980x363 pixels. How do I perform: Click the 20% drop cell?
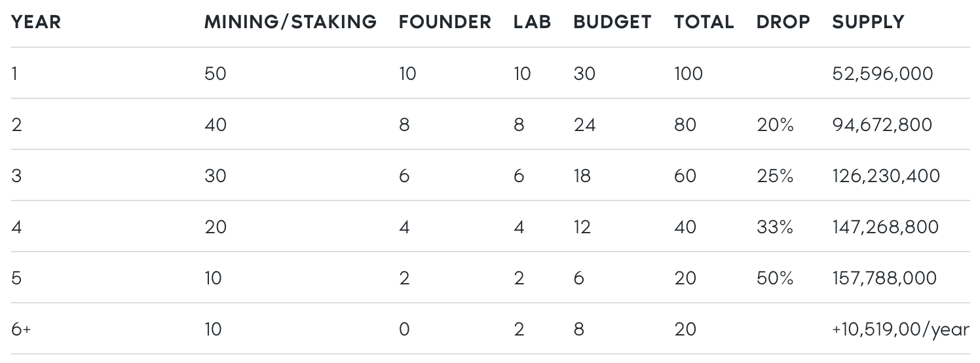[x=775, y=124]
